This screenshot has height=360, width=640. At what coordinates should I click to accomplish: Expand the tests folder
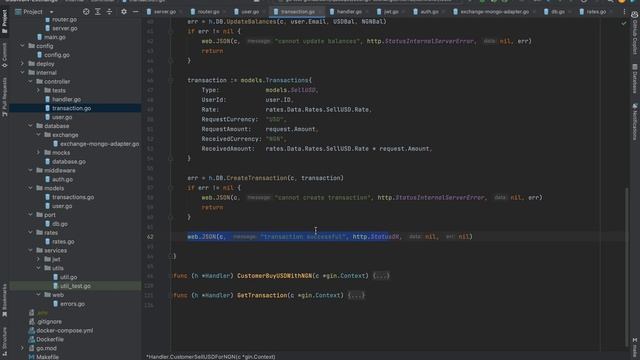pos(39,90)
